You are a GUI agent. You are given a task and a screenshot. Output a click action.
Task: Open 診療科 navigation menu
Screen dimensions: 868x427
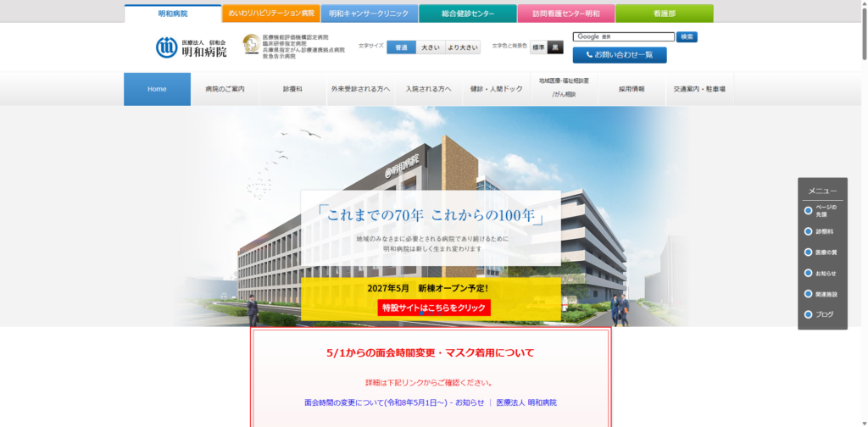(x=292, y=89)
